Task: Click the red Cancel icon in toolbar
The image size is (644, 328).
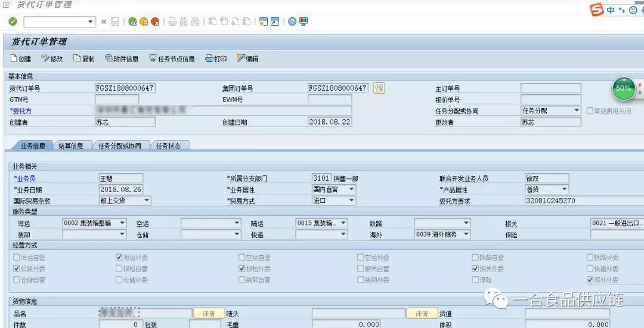Action: click(x=155, y=21)
